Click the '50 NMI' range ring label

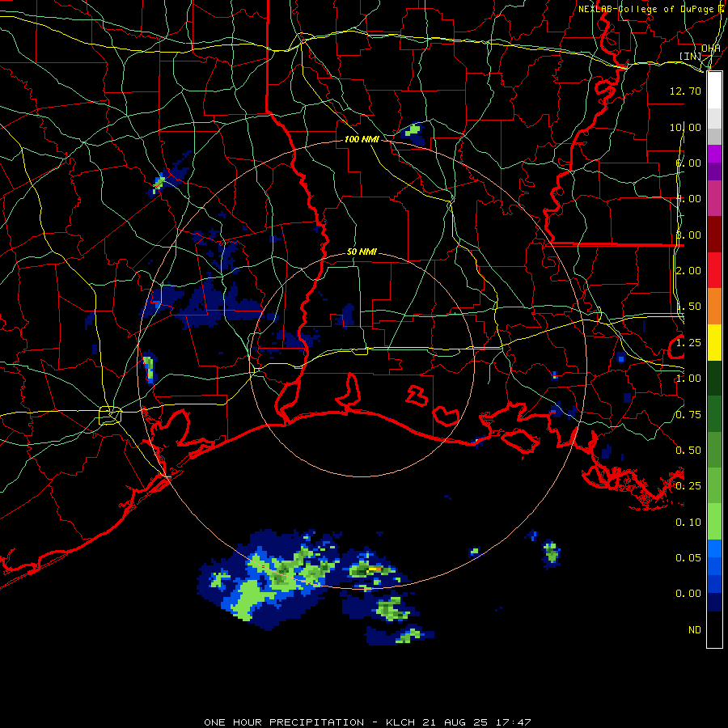point(362,252)
